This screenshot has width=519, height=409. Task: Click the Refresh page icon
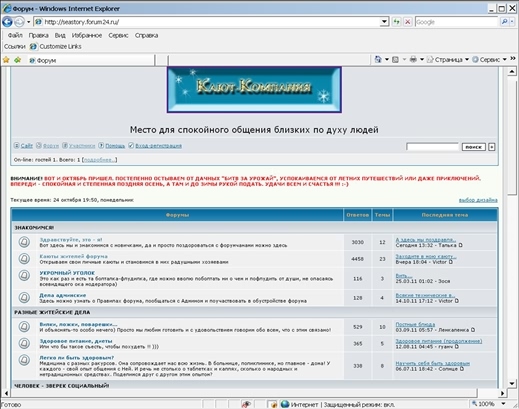[x=396, y=22]
